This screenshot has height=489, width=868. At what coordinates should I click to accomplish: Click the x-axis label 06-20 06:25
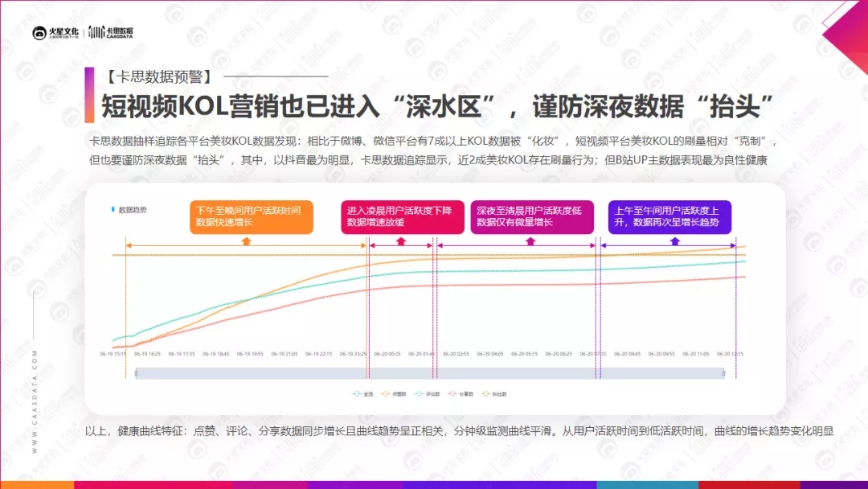coord(559,354)
